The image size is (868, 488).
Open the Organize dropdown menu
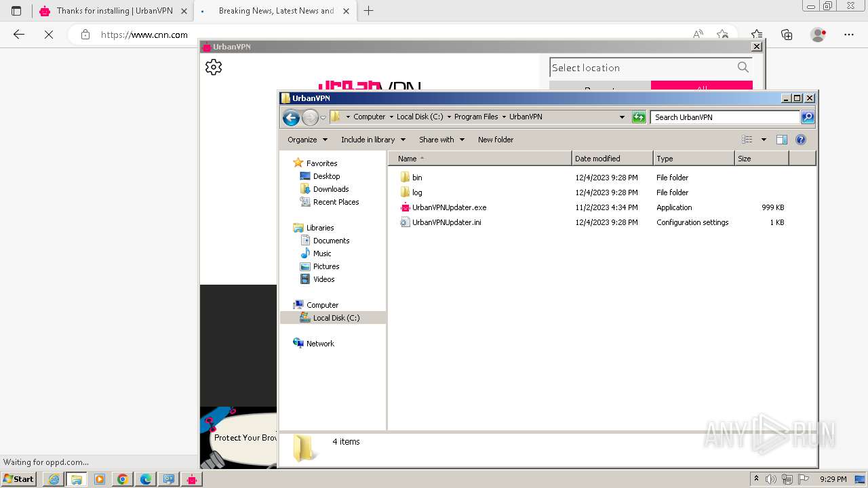click(x=307, y=140)
